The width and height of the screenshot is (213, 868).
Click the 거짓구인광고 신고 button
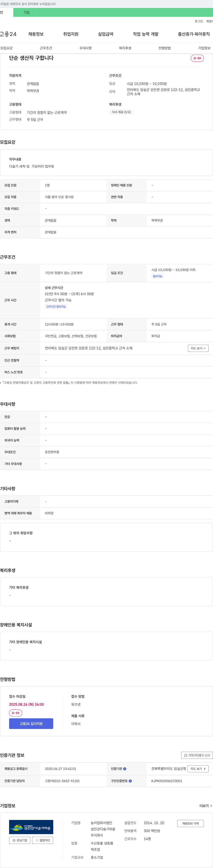click(x=197, y=755)
